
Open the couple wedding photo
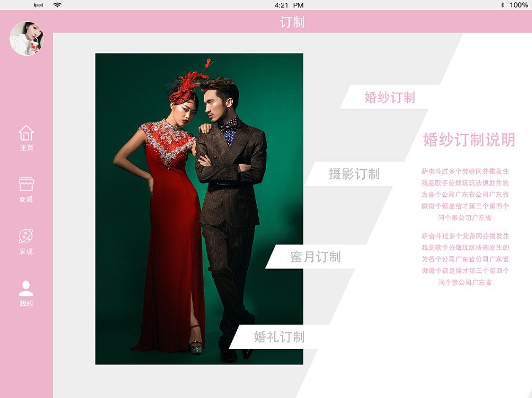click(x=199, y=208)
